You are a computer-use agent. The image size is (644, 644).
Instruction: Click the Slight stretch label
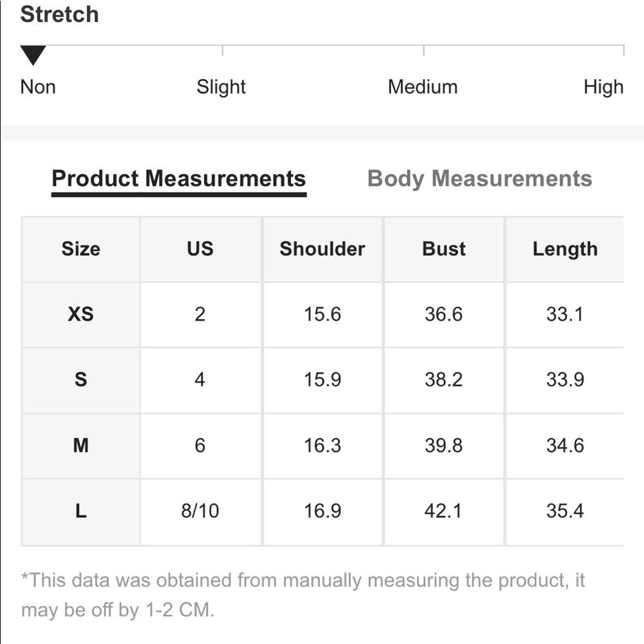click(221, 87)
